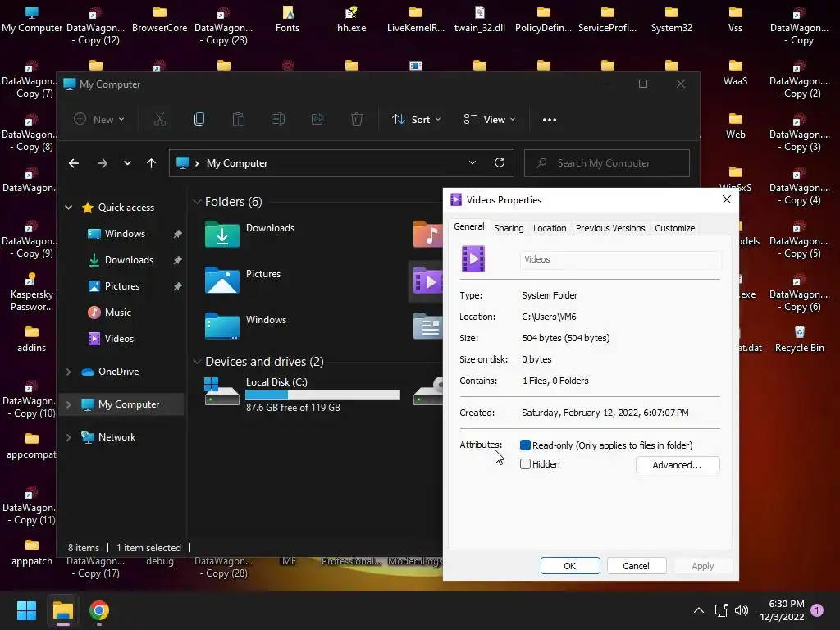Select the WaaS folder on desktop
840x630 pixels.
click(x=735, y=72)
